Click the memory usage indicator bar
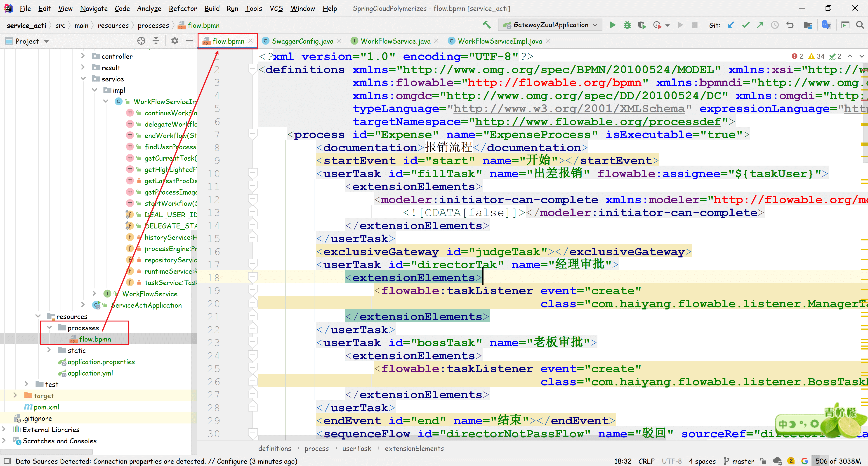Screen dimensions: 868x466 (838, 461)
